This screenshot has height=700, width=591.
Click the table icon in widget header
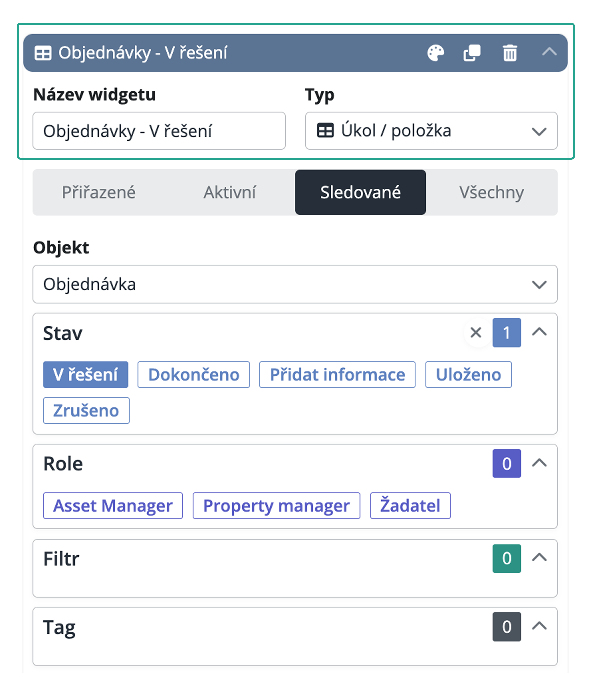[x=43, y=53]
